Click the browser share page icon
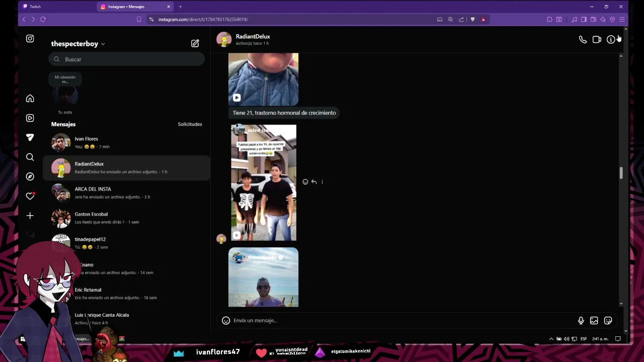 [x=461, y=20]
